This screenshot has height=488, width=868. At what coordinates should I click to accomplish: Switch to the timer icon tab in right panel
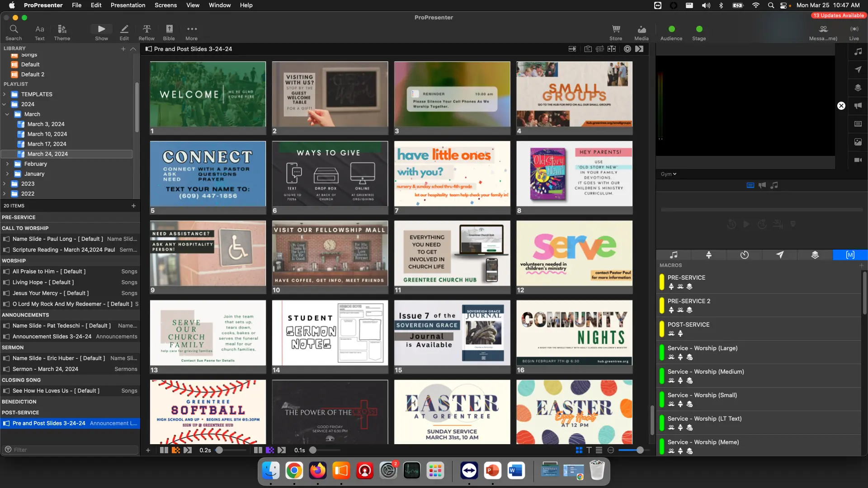coord(744,255)
